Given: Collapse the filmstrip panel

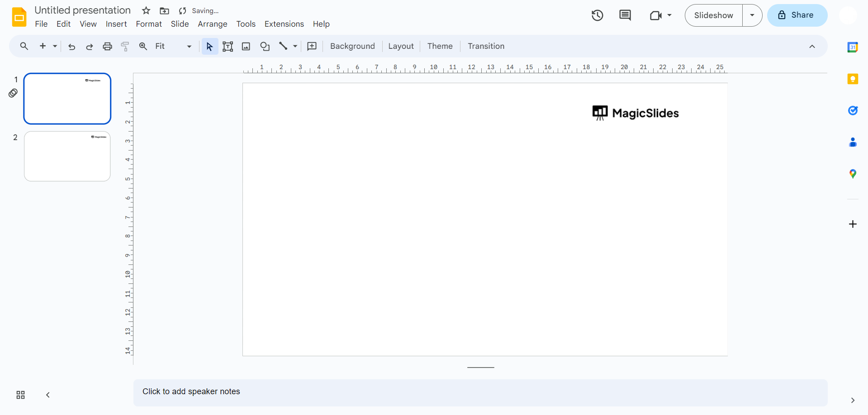Looking at the screenshot, I should [48, 395].
